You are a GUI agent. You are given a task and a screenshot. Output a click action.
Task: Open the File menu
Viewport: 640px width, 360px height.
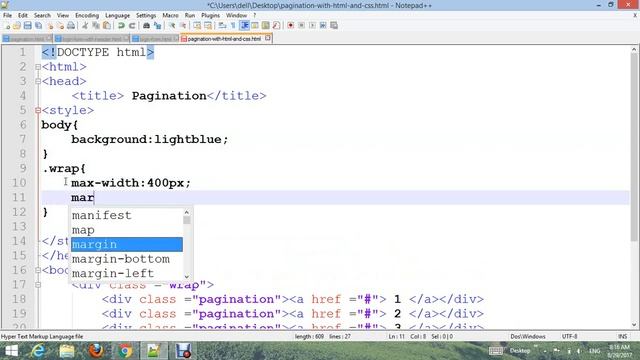tap(7, 15)
